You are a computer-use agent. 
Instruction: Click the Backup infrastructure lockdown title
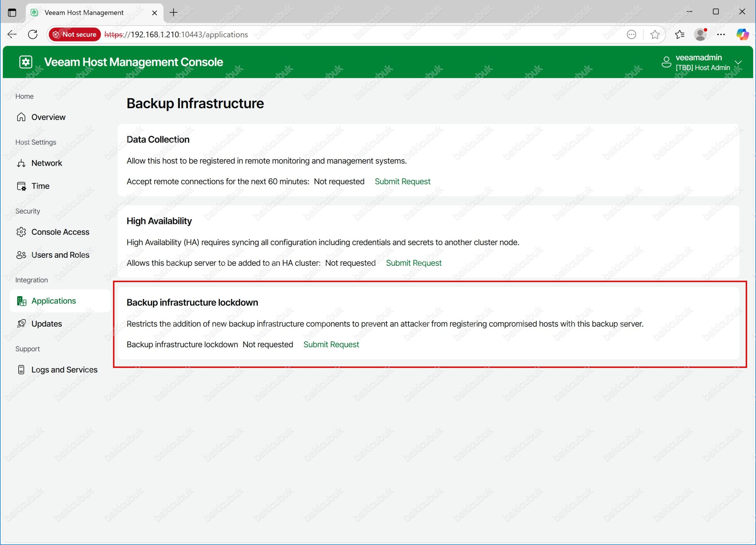[192, 302]
